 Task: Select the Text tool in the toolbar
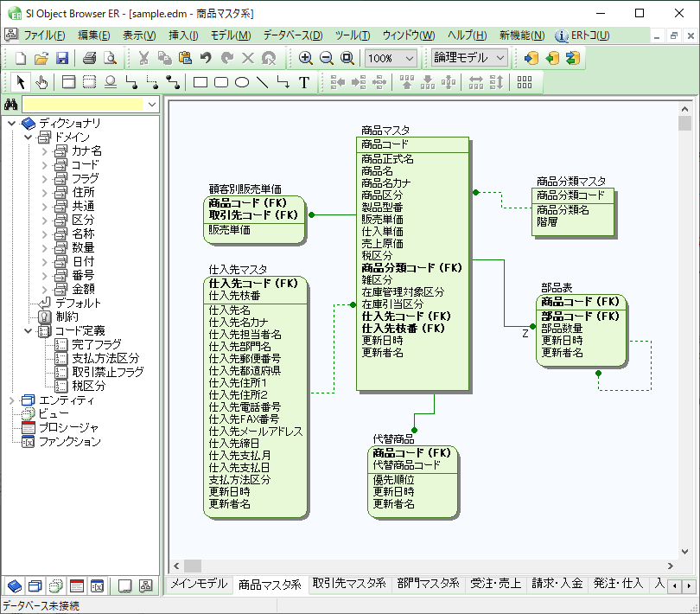pos(303,82)
